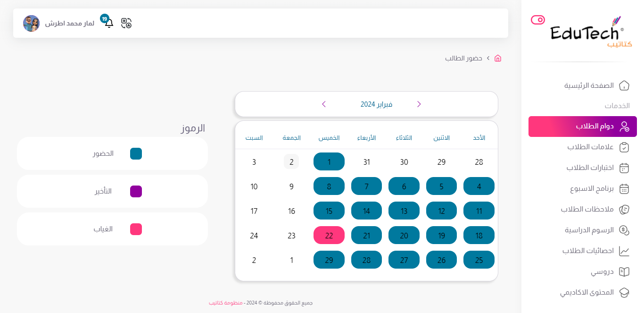The width and height of the screenshot is (644, 313).
Task: Go to next month with right chevron
Action: pos(419,104)
